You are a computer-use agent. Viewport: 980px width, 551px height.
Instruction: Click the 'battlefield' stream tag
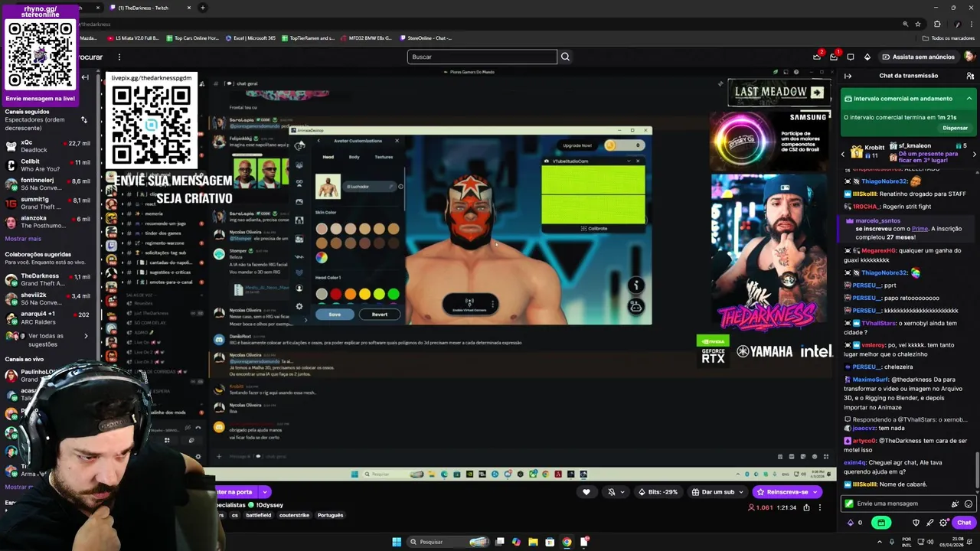(258, 515)
